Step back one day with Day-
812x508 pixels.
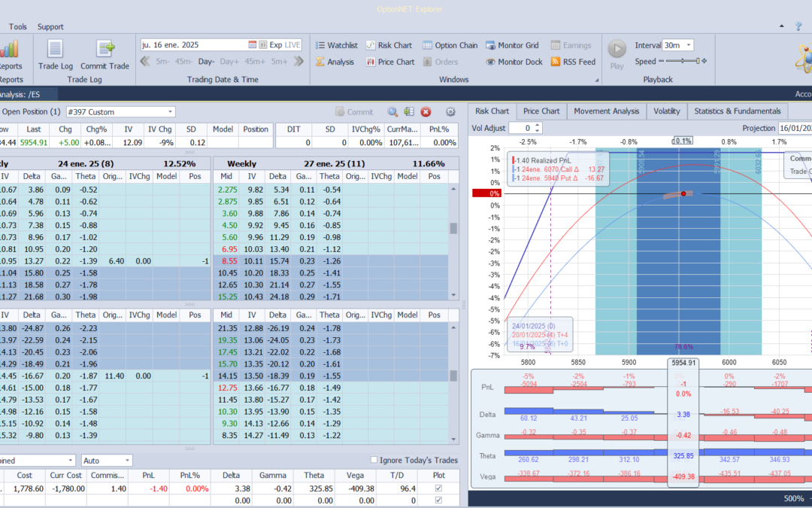click(x=207, y=62)
